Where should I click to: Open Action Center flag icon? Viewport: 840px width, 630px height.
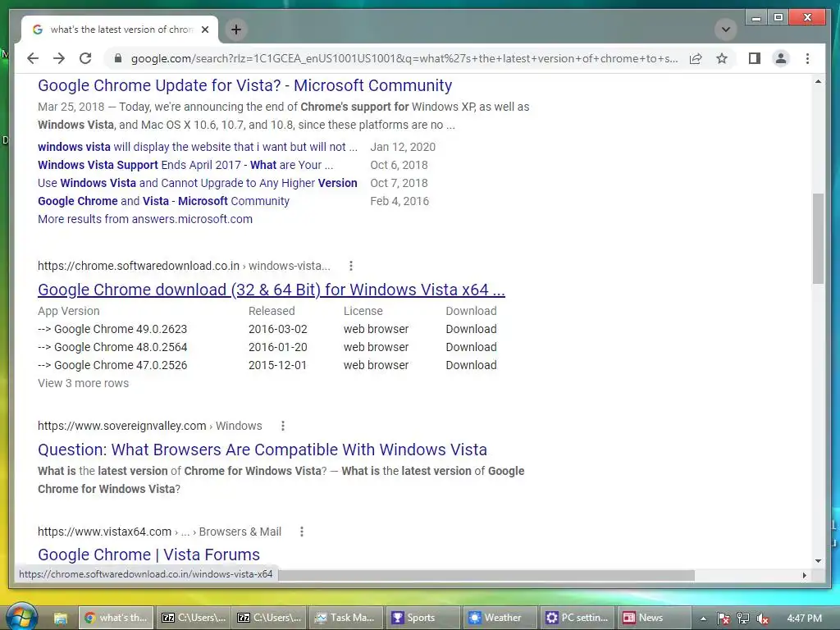(724, 619)
